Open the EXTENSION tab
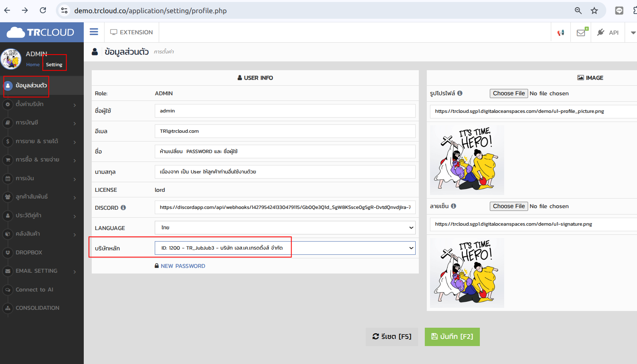 (x=132, y=32)
